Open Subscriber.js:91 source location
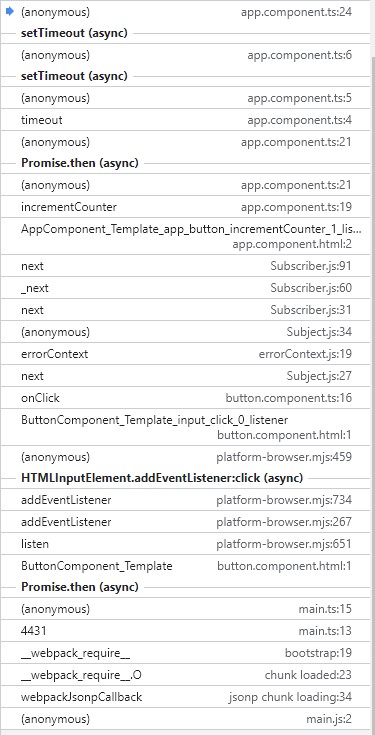This screenshot has height=735, width=375. (x=311, y=266)
